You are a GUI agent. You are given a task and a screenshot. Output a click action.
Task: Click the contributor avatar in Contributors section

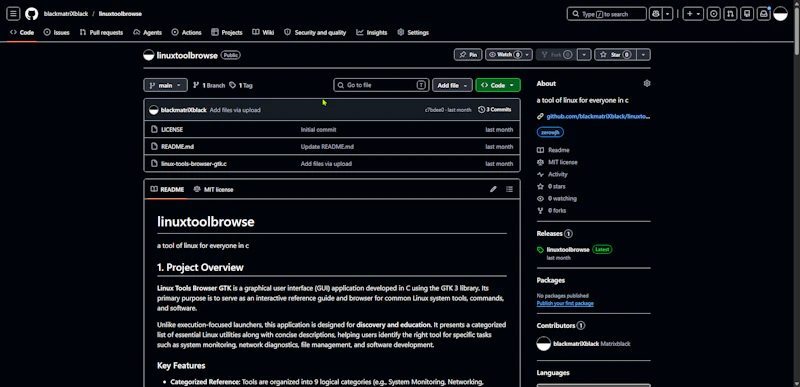coord(544,344)
